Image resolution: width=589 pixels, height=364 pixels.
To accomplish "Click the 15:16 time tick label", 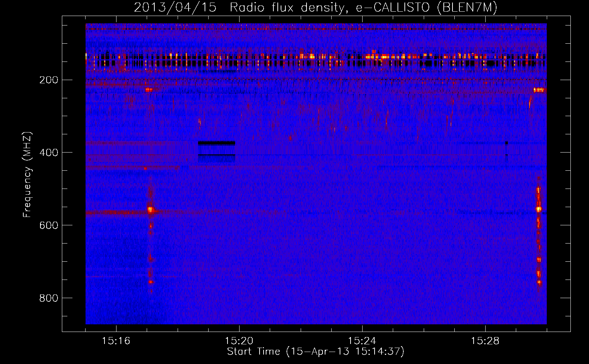I will point(116,341).
